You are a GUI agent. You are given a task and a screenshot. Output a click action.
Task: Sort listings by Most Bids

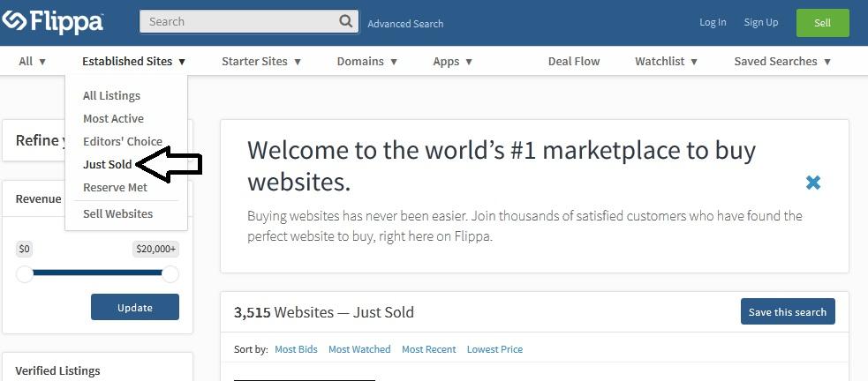point(296,350)
